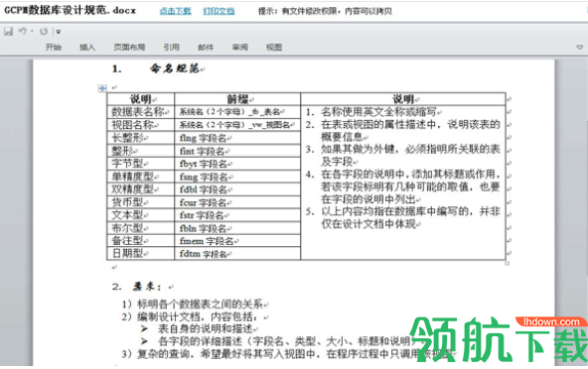The width and height of the screenshot is (588, 369).
Task: Click the document title GCPⅢ数据库设计规范.docx
Action: click(x=71, y=11)
